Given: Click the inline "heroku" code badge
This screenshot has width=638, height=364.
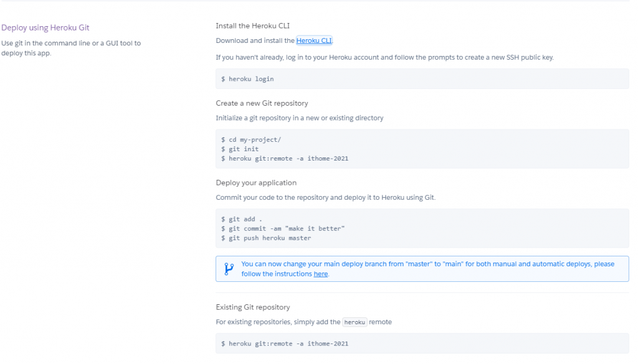Looking at the screenshot, I should [x=355, y=322].
